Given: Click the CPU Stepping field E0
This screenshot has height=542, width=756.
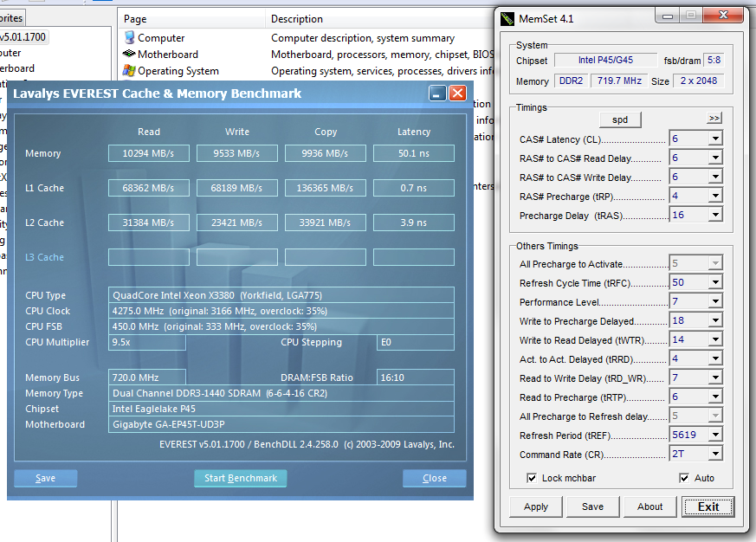Looking at the screenshot, I should (x=415, y=342).
